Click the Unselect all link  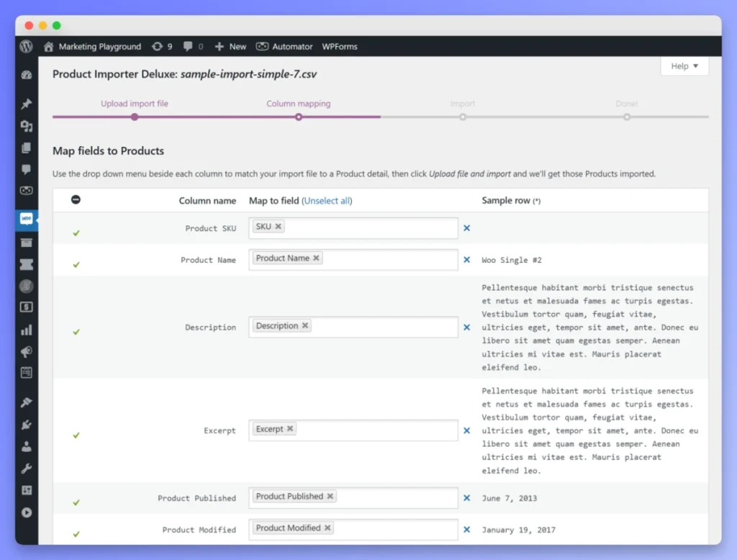(x=327, y=201)
